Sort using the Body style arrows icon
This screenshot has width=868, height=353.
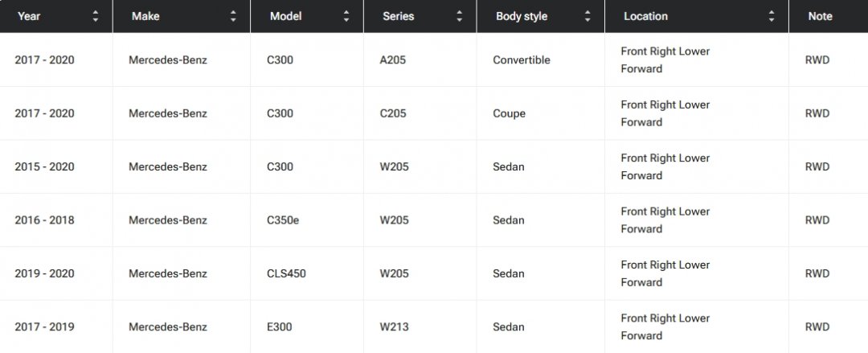coord(588,16)
